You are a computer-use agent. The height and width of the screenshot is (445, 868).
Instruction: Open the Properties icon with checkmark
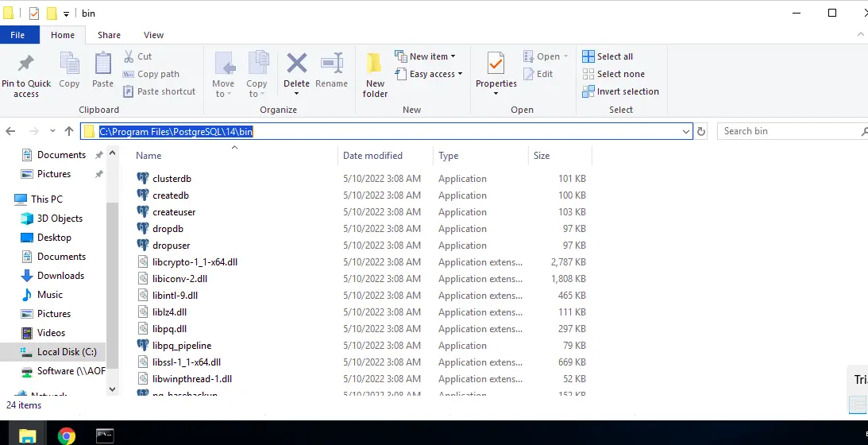tap(496, 64)
